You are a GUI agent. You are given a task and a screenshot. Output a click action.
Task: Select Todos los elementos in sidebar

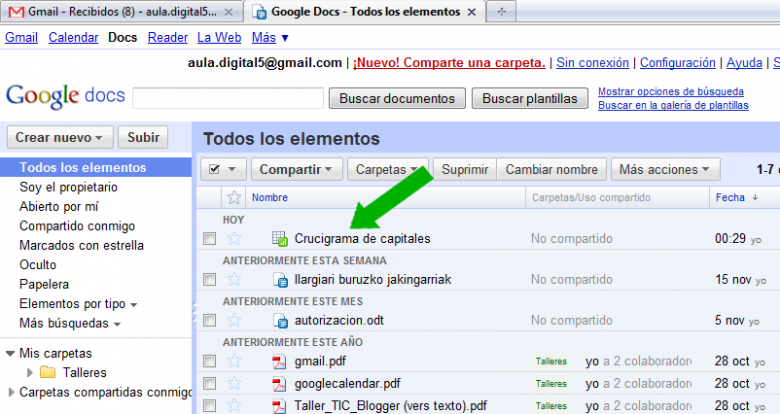(96, 168)
